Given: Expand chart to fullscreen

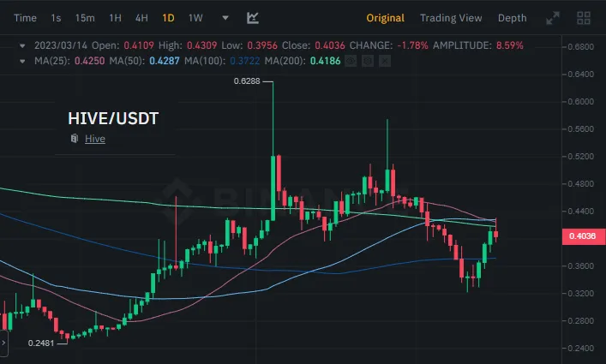Looking at the screenshot, I should (553, 18).
